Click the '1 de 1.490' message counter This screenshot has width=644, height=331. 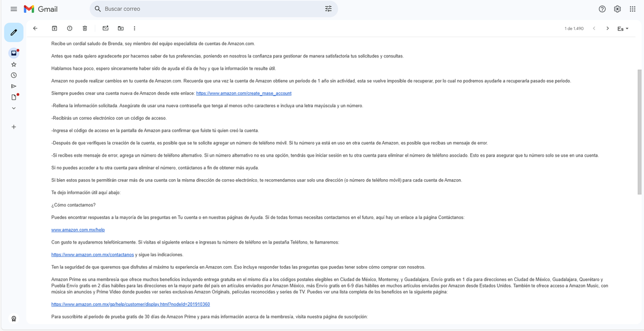click(x=574, y=28)
